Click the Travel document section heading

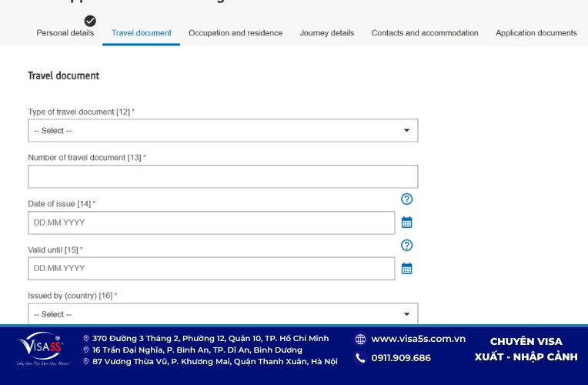(64, 75)
